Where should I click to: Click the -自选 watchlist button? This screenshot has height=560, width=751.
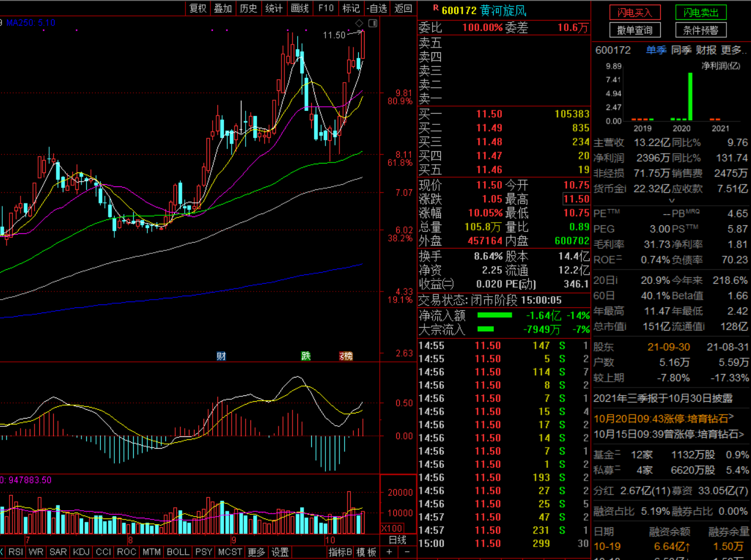tap(377, 8)
